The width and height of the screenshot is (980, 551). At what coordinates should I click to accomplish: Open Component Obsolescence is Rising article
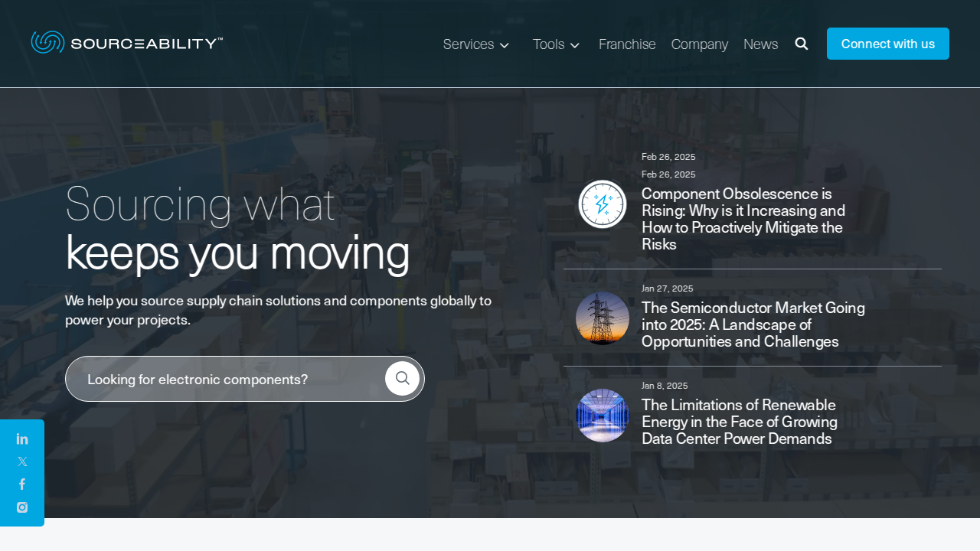(x=744, y=219)
